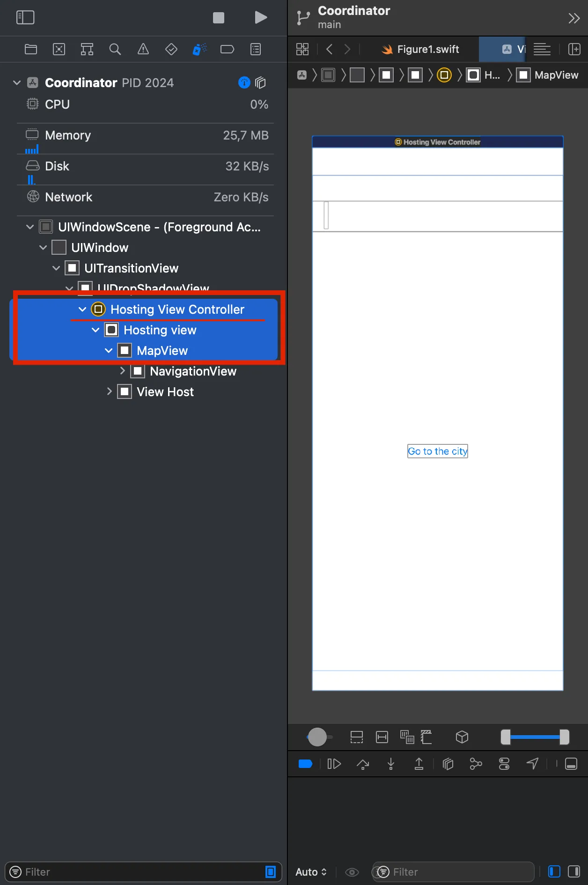
Task: Expand the NavigationView tree item
Action: click(122, 371)
